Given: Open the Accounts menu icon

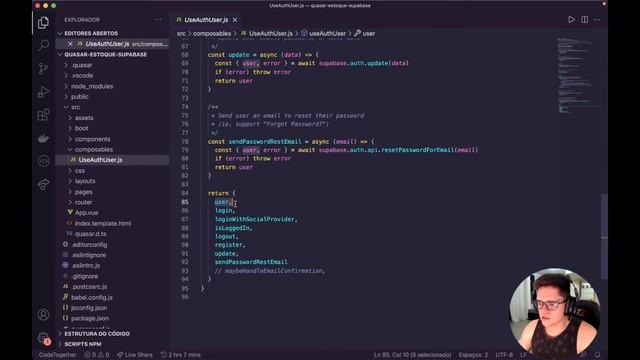Looking at the screenshot, I should pos(43,315).
